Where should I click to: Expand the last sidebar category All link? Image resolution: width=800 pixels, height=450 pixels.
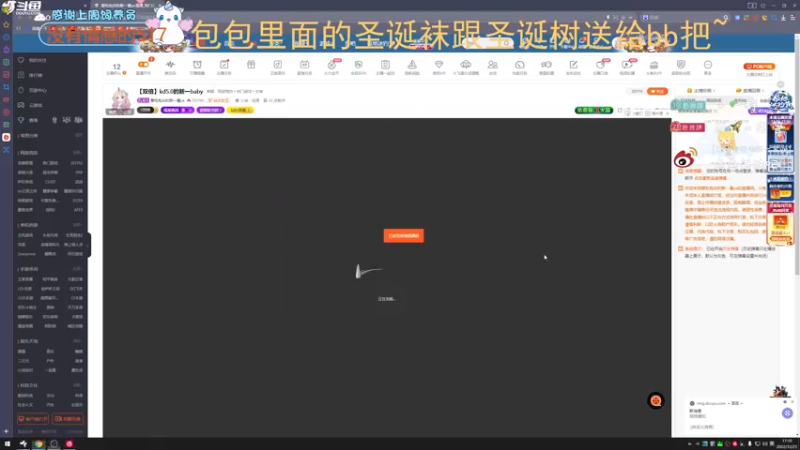pos(78,385)
